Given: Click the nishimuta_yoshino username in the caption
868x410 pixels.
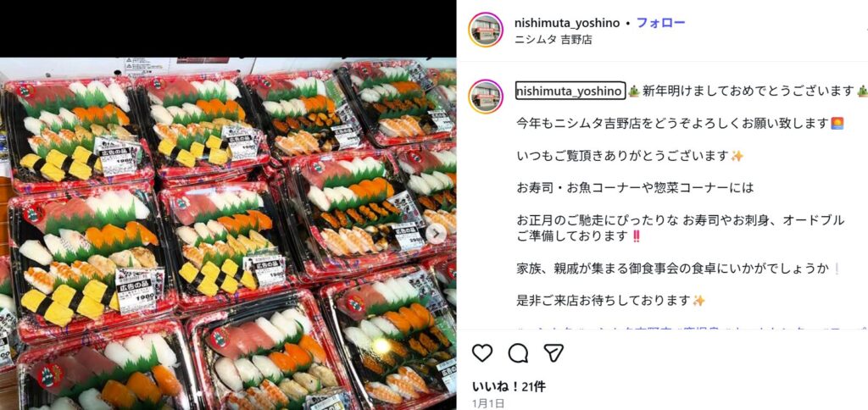Looking at the screenshot, I should pyautogui.click(x=570, y=91).
